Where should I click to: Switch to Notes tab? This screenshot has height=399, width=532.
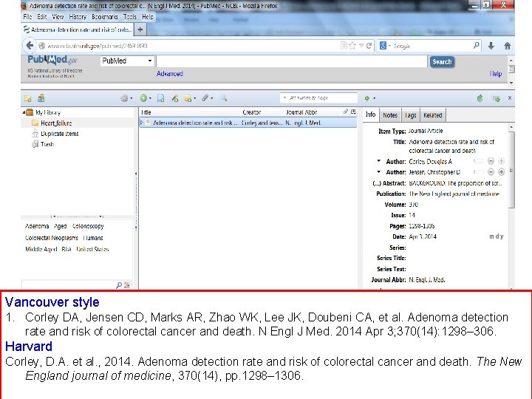coord(390,115)
